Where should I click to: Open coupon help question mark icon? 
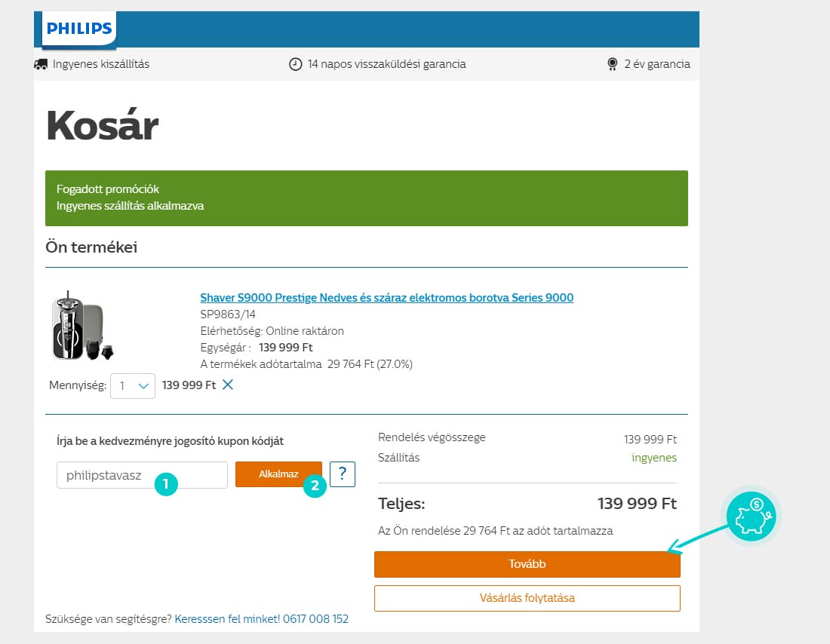343,474
